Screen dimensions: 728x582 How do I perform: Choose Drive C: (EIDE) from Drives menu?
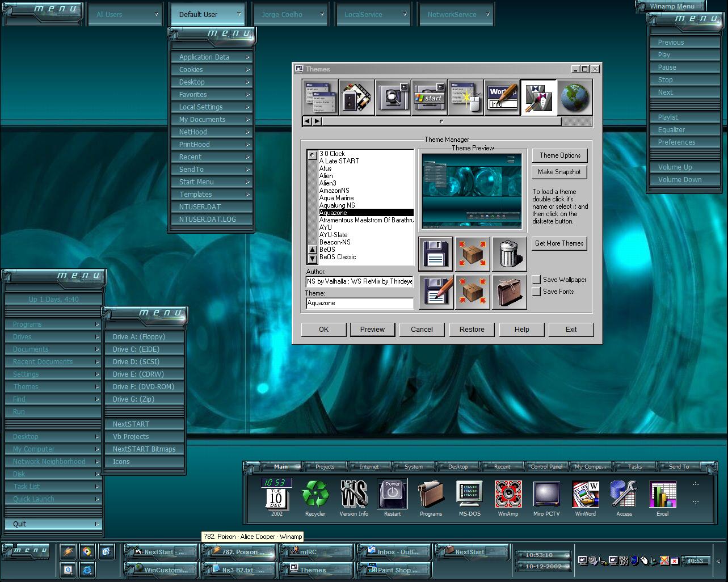coord(144,349)
